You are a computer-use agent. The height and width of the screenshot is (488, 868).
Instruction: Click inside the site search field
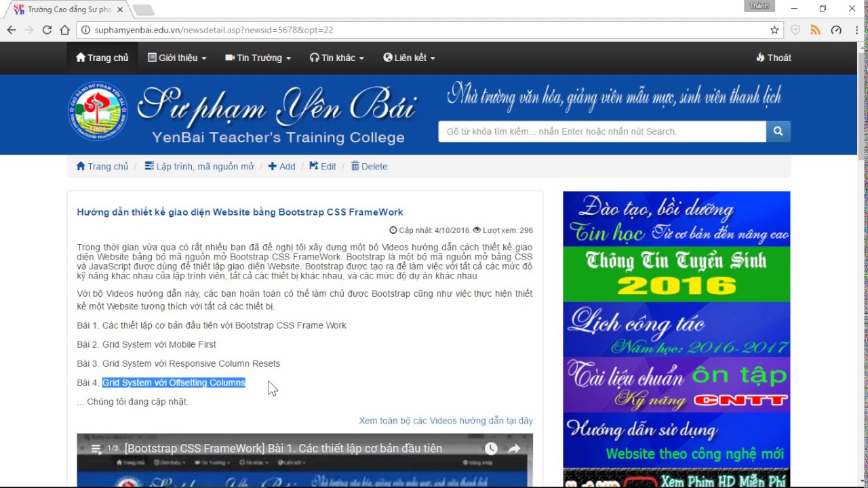601,131
